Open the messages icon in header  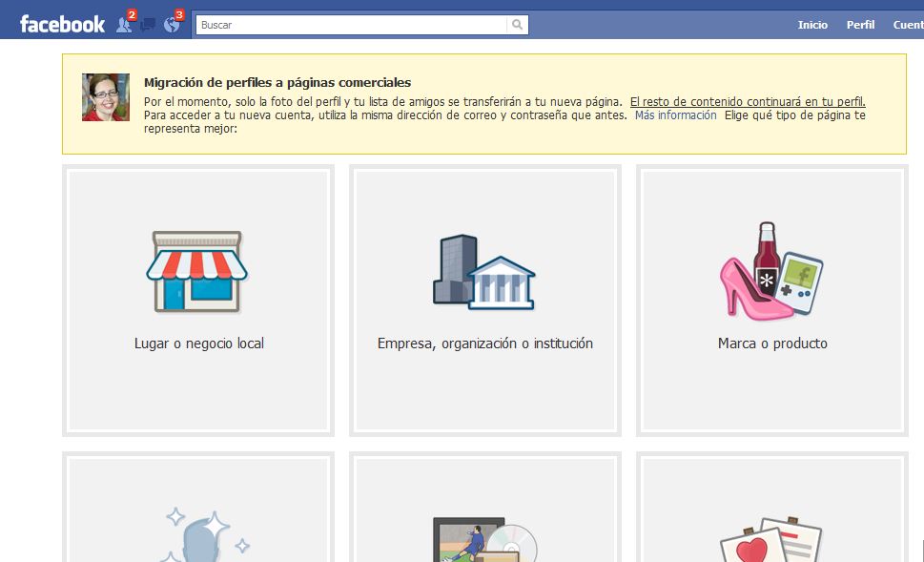tap(148, 26)
